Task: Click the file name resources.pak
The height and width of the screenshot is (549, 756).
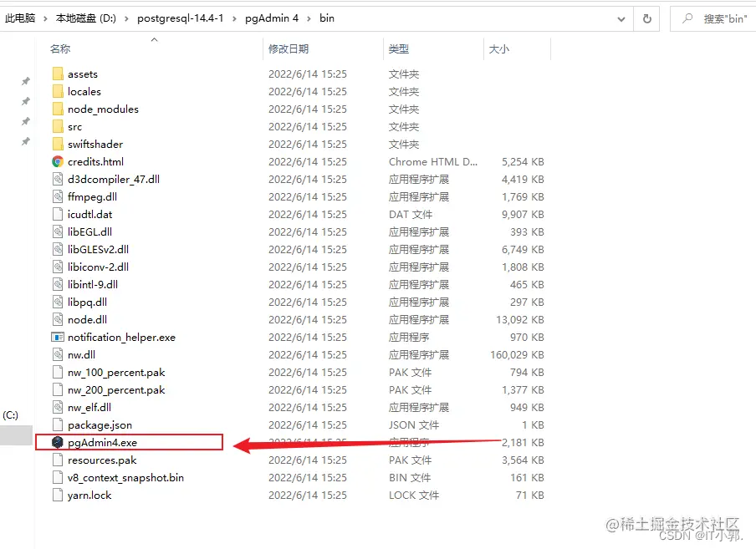Action: 102,460
